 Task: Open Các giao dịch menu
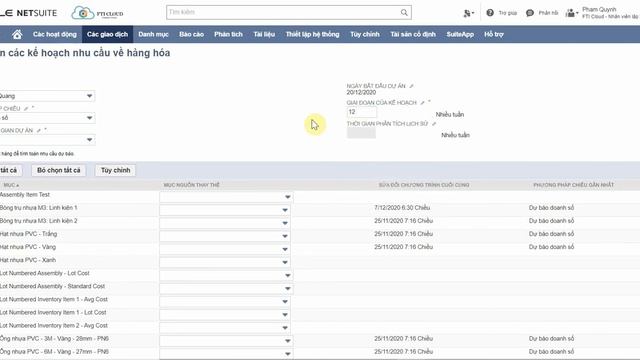[x=107, y=34]
